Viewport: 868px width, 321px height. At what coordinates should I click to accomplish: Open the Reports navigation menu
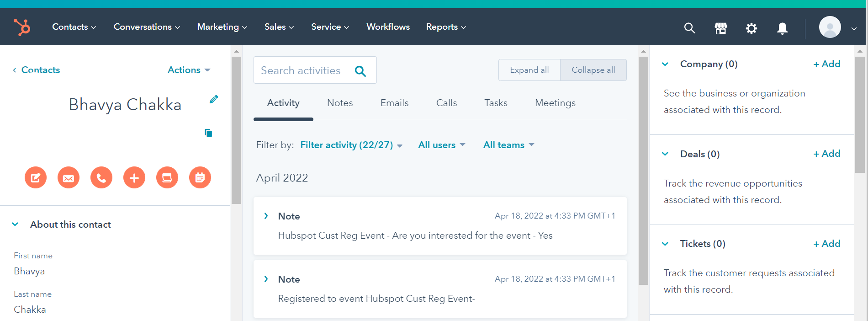click(446, 27)
